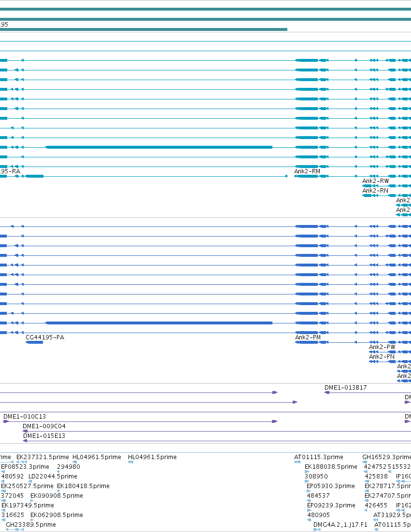
Task: Select the Ank2-PW coding sequence label
Action: pos(382,347)
